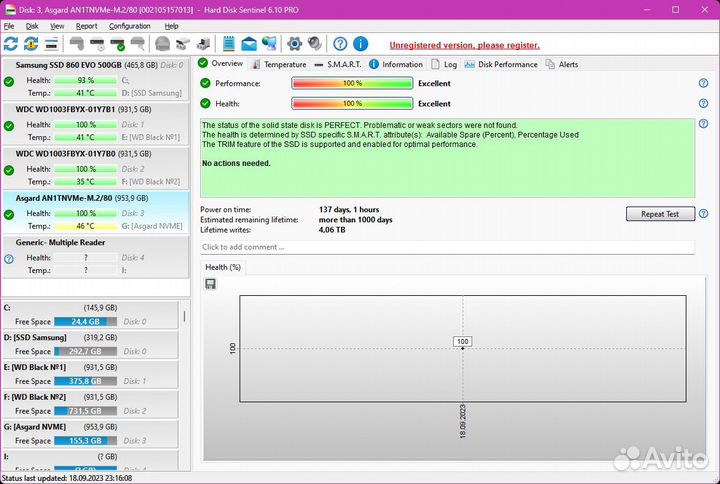Screen dimensions: 720x484
Task: Switch to the Overview tab
Action: (220, 63)
